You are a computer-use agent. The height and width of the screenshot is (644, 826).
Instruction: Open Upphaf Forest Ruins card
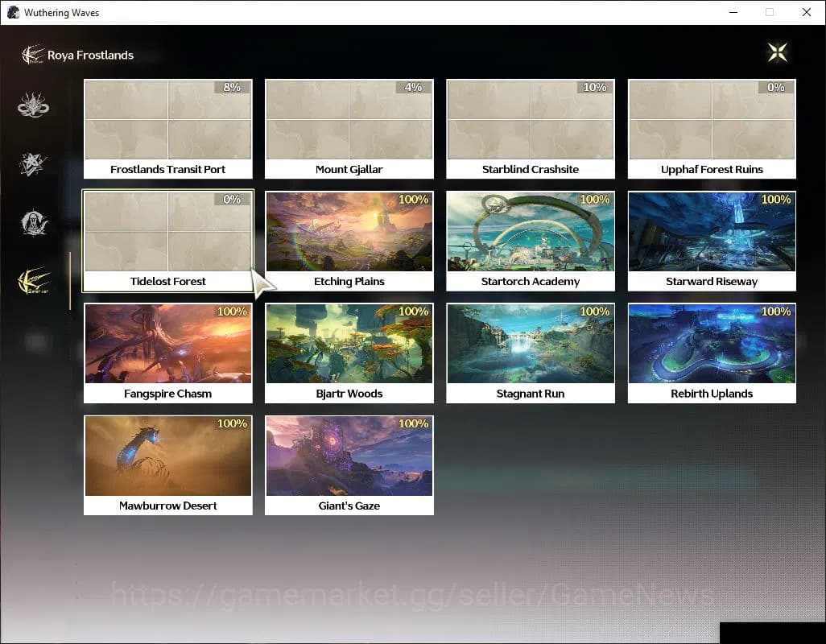(712, 129)
